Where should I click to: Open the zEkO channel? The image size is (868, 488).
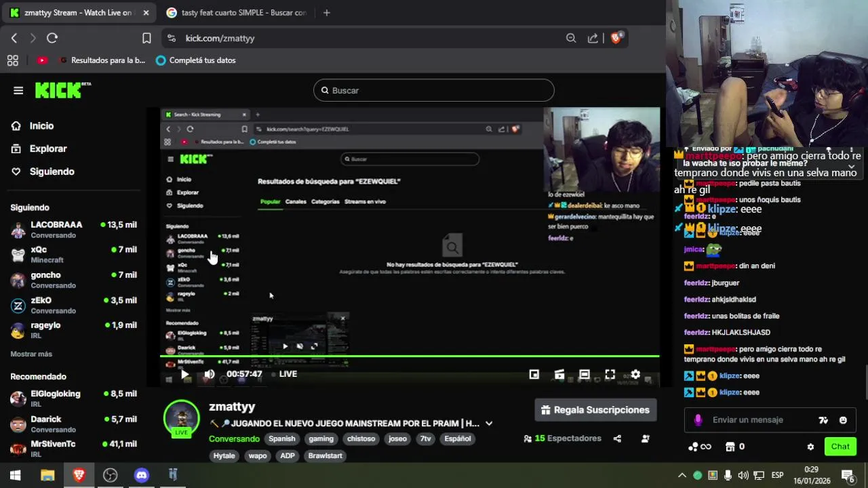pyautogui.click(x=73, y=304)
